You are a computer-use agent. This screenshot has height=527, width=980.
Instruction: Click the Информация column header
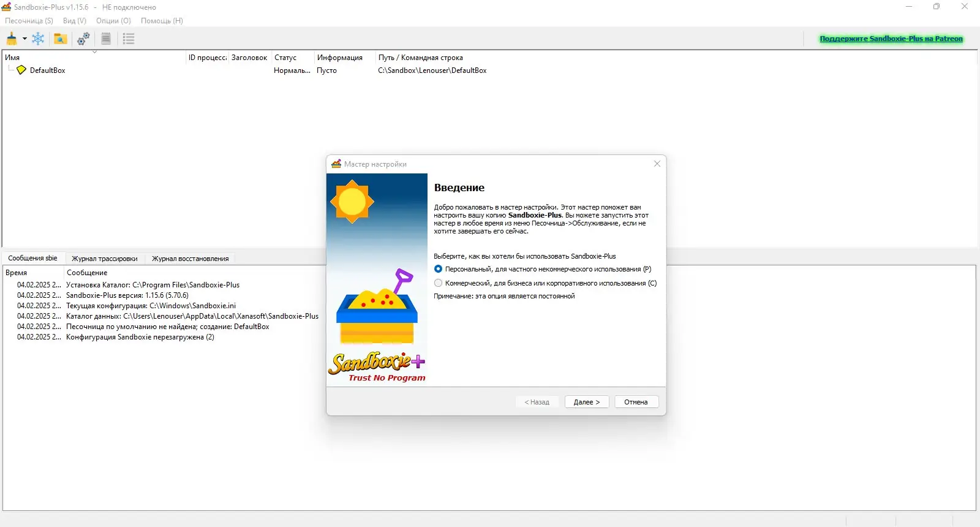344,58
